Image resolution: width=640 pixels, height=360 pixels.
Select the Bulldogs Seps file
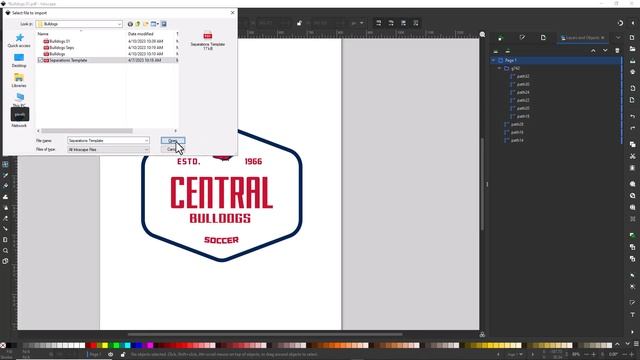(x=62, y=48)
